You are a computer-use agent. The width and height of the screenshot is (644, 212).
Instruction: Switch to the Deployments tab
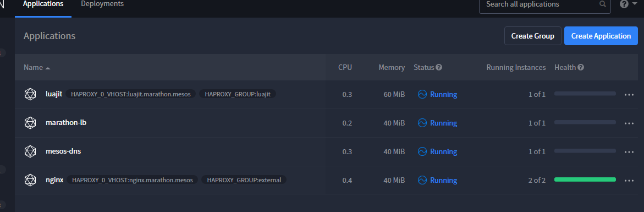click(102, 4)
